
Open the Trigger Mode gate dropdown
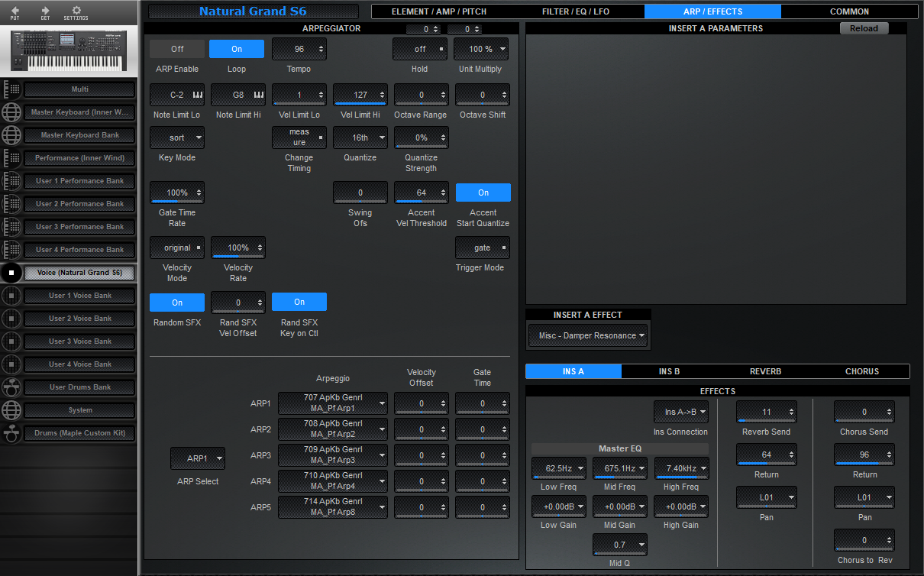coord(482,248)
